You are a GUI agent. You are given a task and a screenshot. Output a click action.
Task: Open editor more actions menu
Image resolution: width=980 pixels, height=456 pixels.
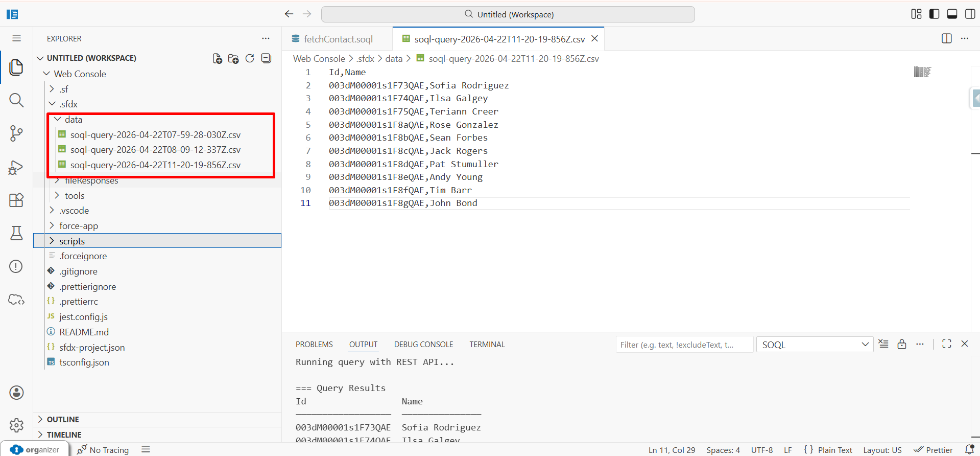click(965, 38)
